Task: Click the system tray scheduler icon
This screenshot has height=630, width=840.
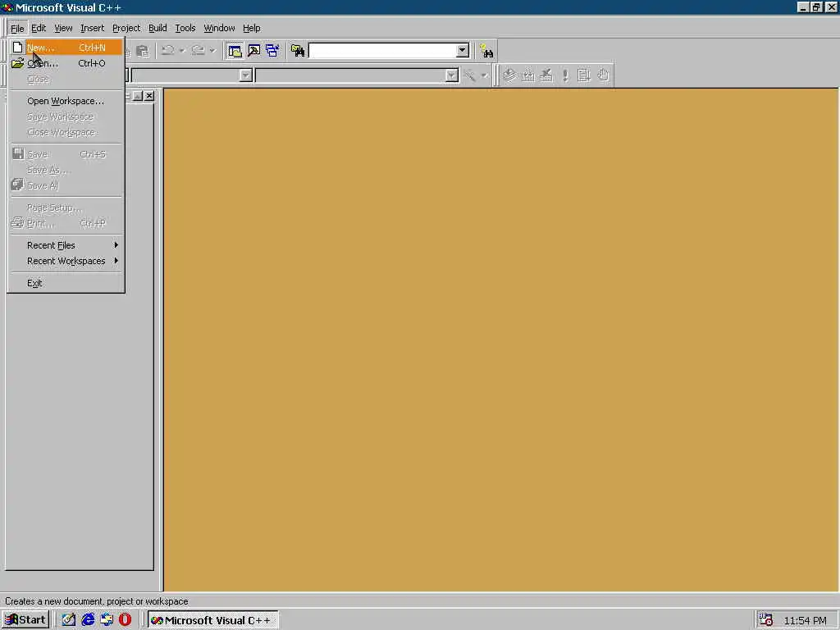Action: (x=766, y=620)
